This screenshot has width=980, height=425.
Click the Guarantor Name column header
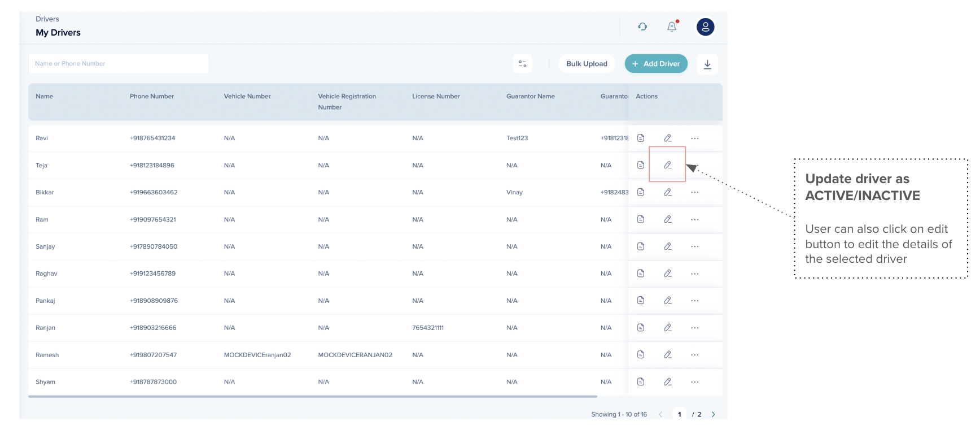[x=531, y=97]
